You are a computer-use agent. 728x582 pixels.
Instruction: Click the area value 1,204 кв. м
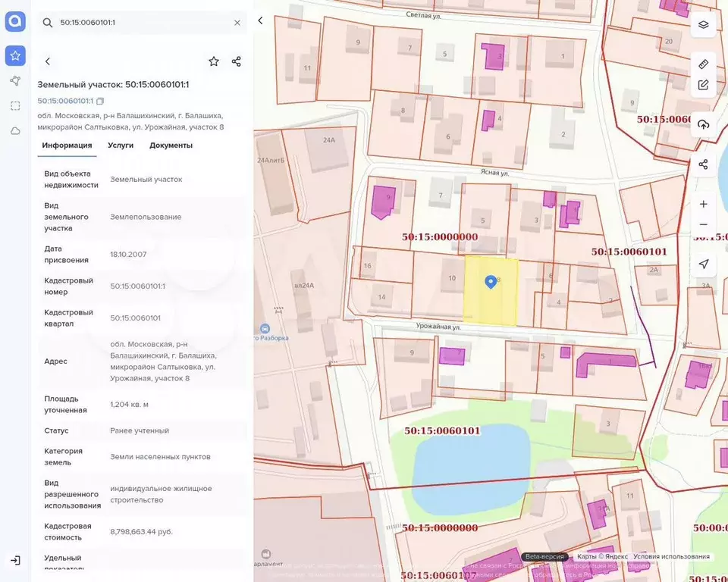tap(129, 405)
